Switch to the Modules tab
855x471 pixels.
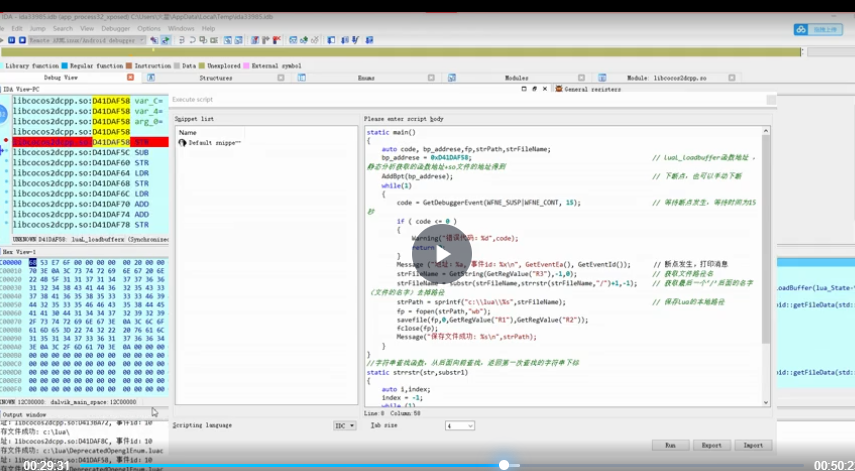tap(516, 77)
